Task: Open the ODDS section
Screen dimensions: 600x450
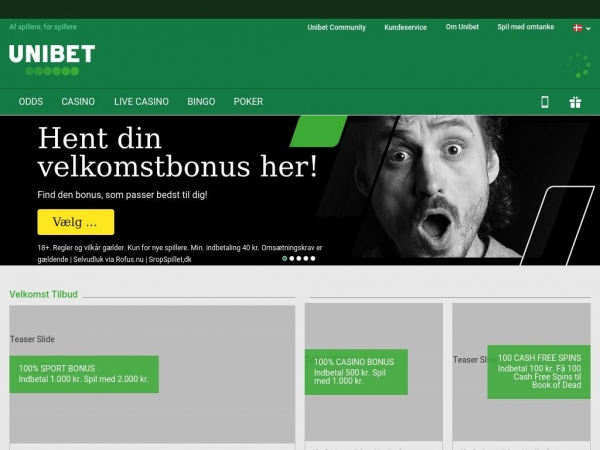Action: (31, 101)
